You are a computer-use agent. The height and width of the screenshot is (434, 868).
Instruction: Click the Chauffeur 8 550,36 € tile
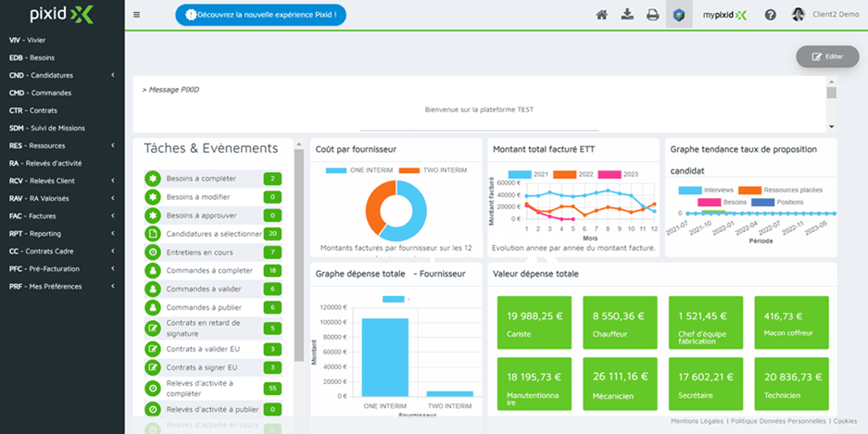point(620,323)
